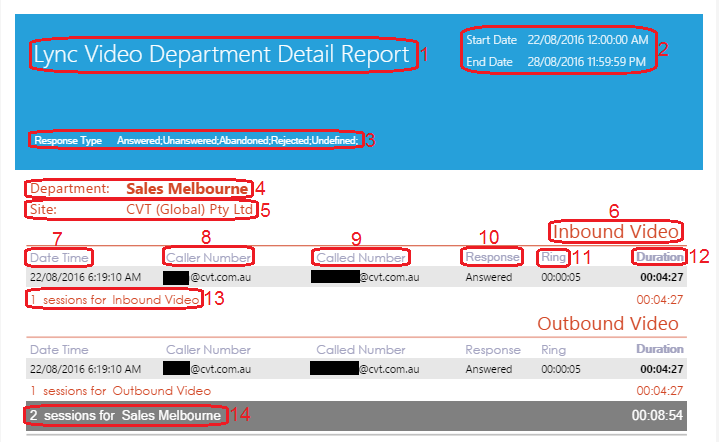Click the Answered response in the outbound row
This screenshot has height=442, width=719.
(x=489, y=369)
